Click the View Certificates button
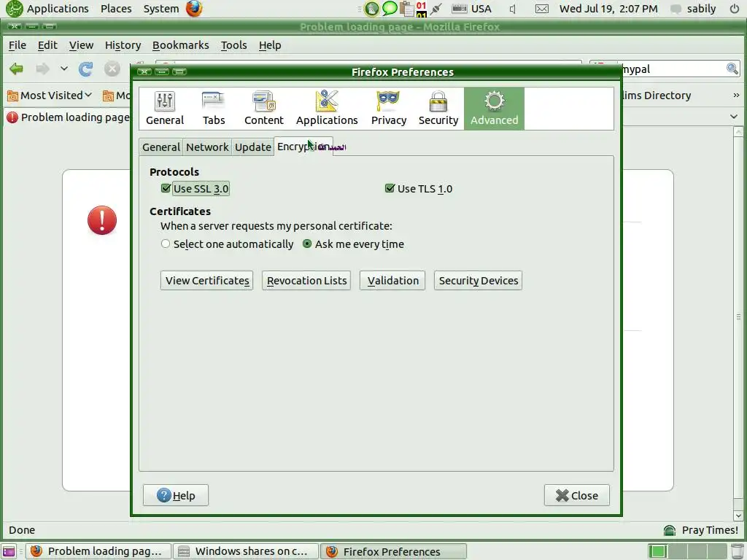Image resolution: width=747 pixels, height=560 pixels. coord(206,281)
